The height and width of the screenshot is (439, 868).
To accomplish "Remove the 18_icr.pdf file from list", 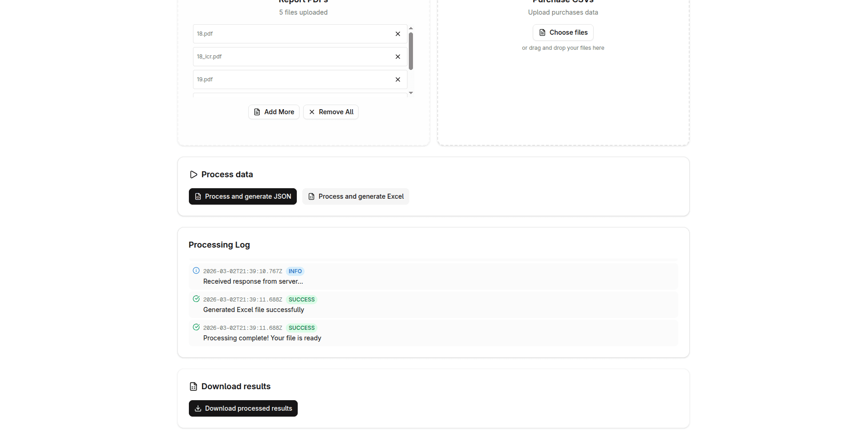I will pyautogui.click(x=397, y=57).
